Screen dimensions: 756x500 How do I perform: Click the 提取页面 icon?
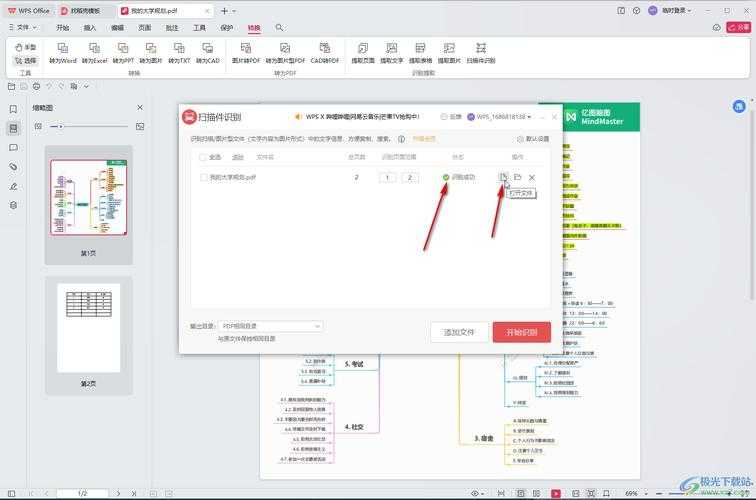point(363,53)
